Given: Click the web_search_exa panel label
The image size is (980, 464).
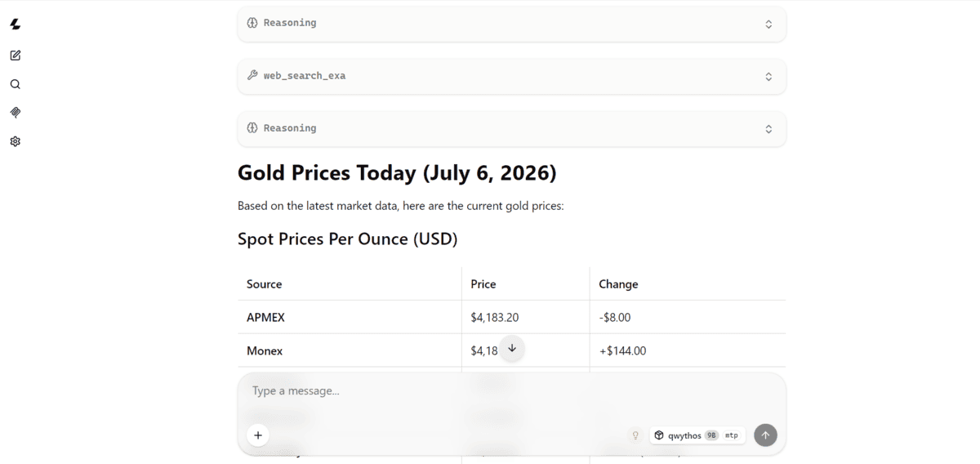Looking at the screenshot, I should (x=305, y=75).
